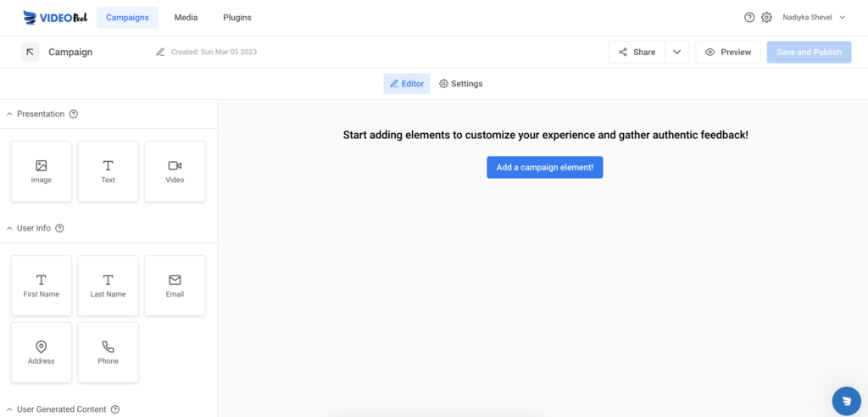Add the Text presentation element

(108, 172)
